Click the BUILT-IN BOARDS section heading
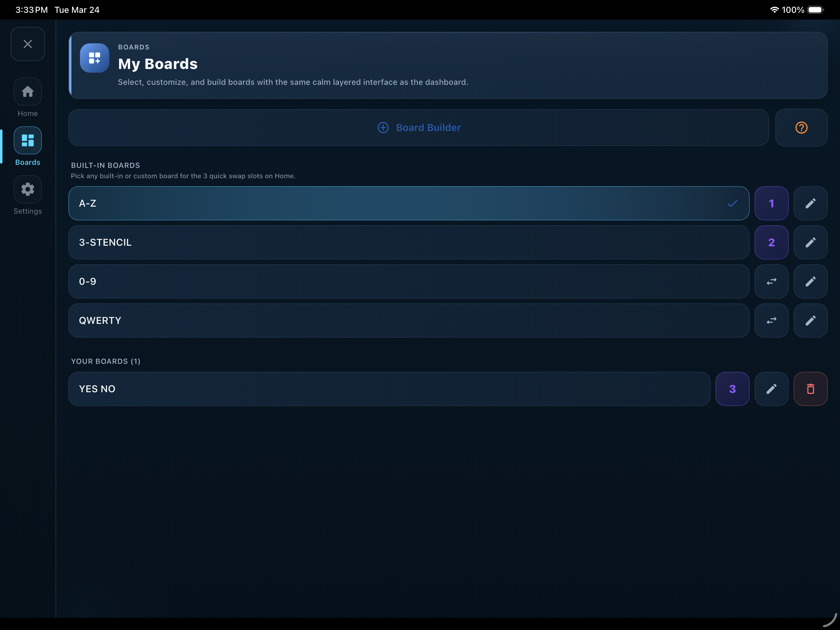 point(106,165)
